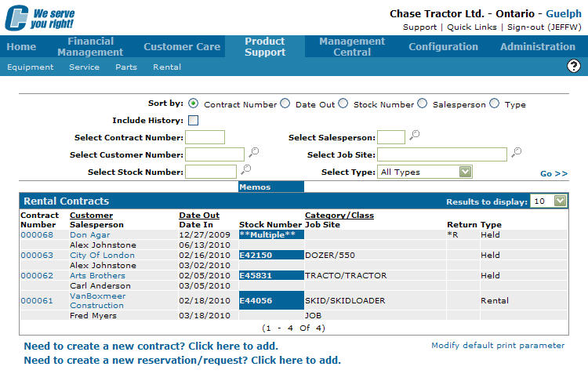Focus Select Salesperson field
Image resolution: width=588 pixels, height=381 pixels.
click(391, 137)
